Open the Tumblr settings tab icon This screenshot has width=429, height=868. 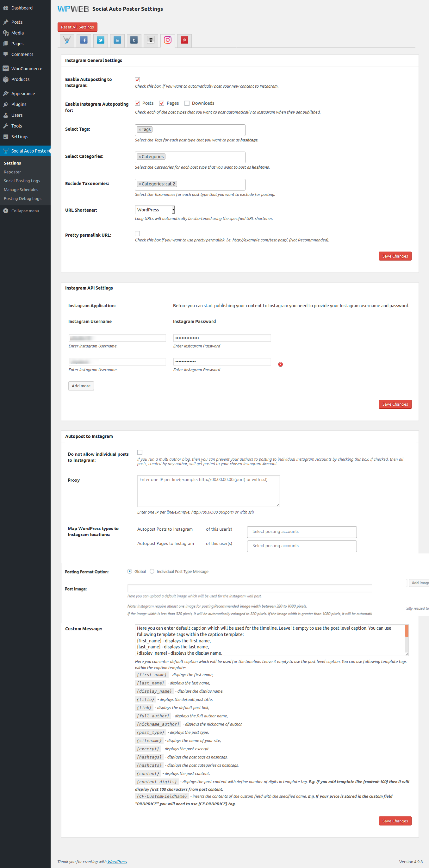click(134, 41)
